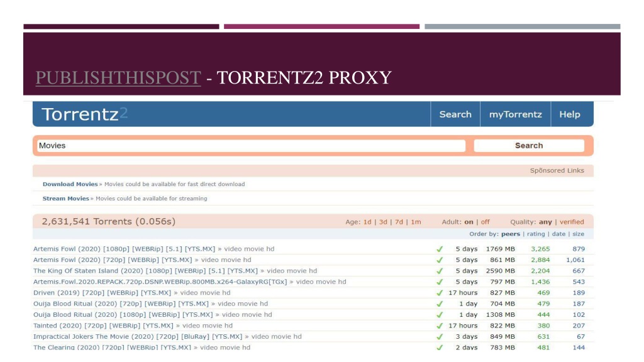Click the 3 days age value
The height and width of the screenshot is (362, 644).
pyautogui.click(x=467, y=337)
